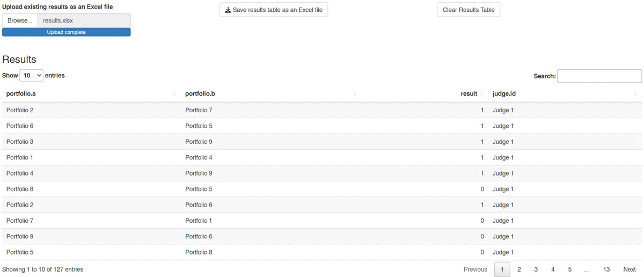Sort by result column sort arrows
This screenshot has height=277, width=644.
tap(481, 94)
